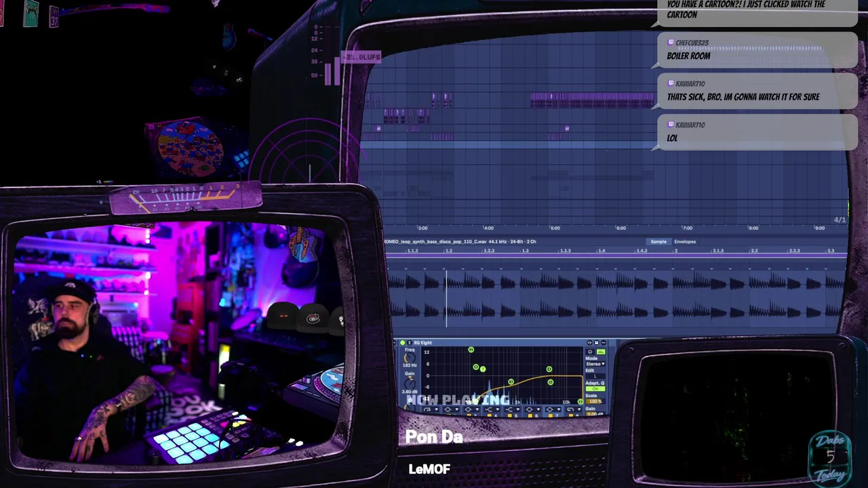
Task: Click leftmost icon in EQ Eight title-bar right group
Action: pos(589,343)
